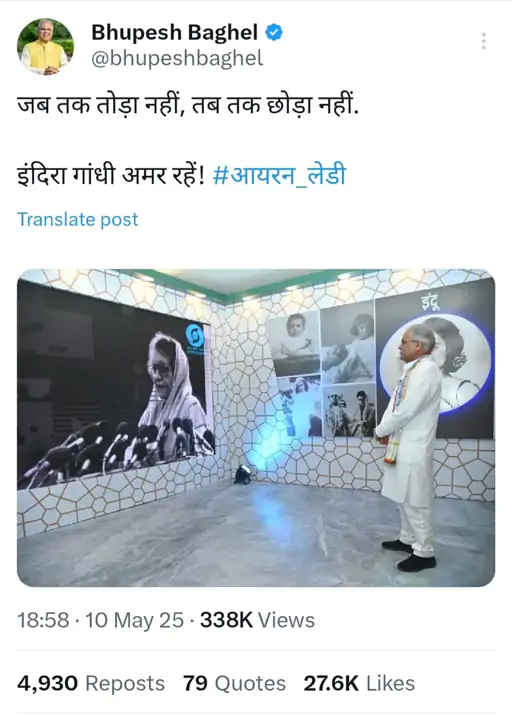Click Translate post
Viewport: 512px width, 715px height.
tap(78, 219)
